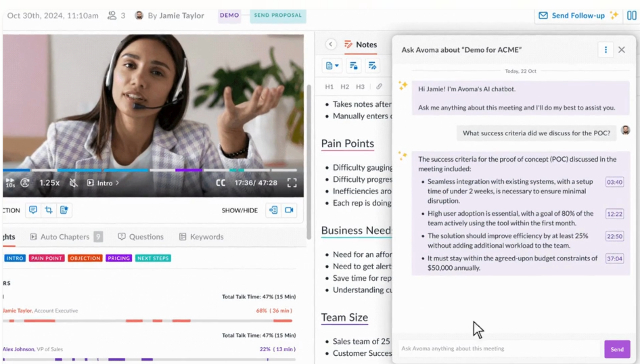Click the sparkle icon next to Send Follow-up
Image resolution: width=640 pixels, height=364 pixels.
pyautogui.click(x=614, y=15)
